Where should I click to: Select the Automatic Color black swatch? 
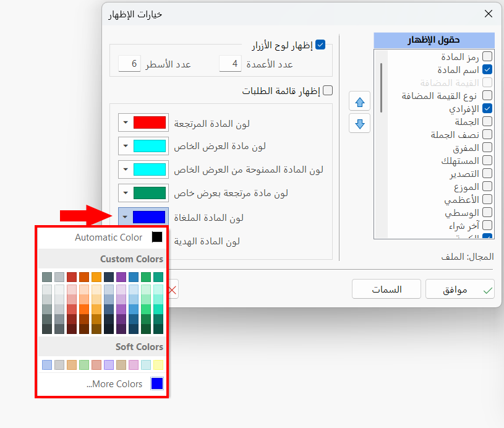(155, 237)
